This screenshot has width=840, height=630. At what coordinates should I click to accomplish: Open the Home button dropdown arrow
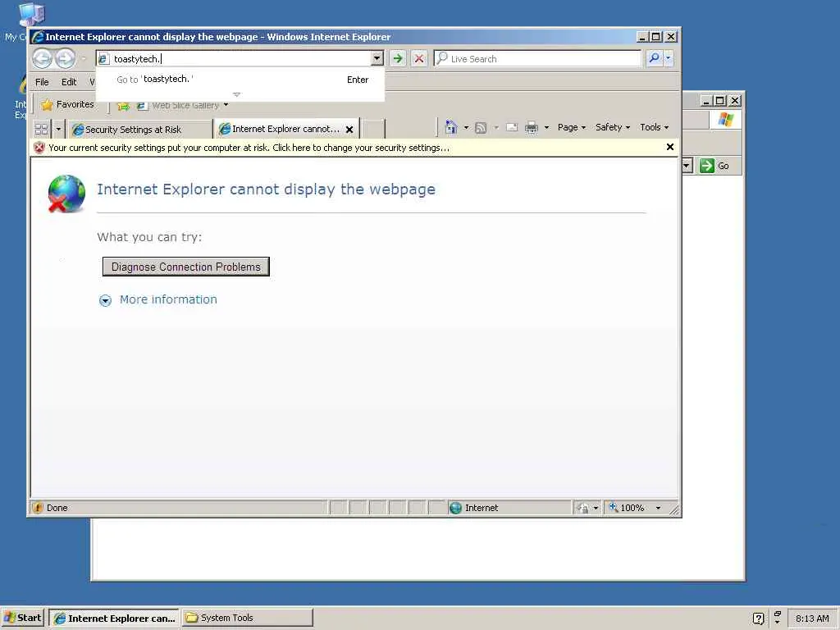click(x=466, y=127)
